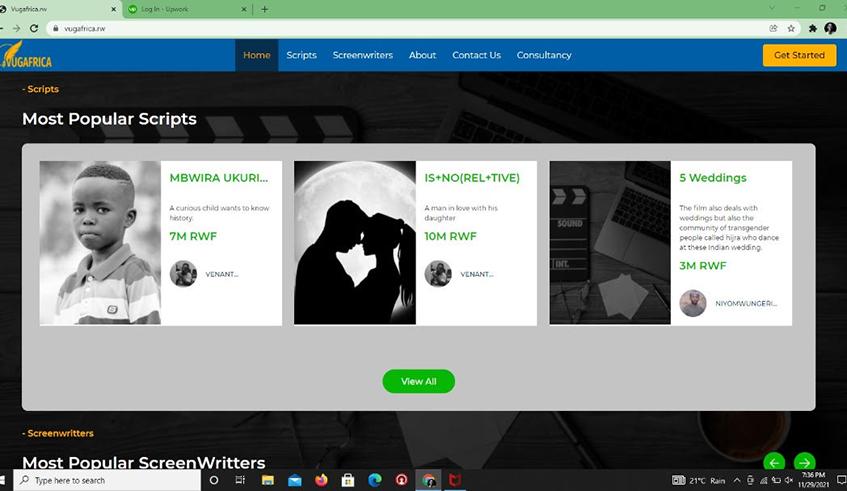Bookmark this page with the star icon
847x491 pixels.
tap(791, 28)
